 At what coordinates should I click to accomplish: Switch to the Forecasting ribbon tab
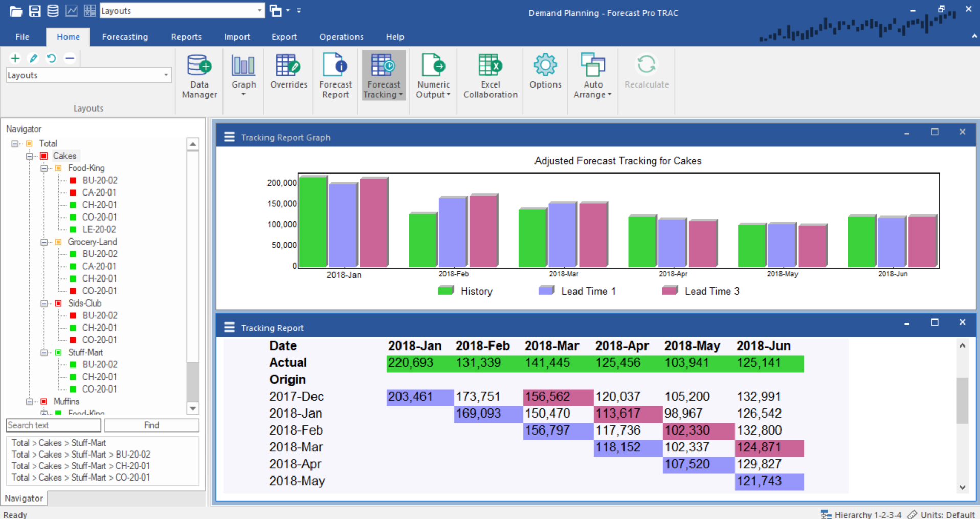tap(125, 36)
